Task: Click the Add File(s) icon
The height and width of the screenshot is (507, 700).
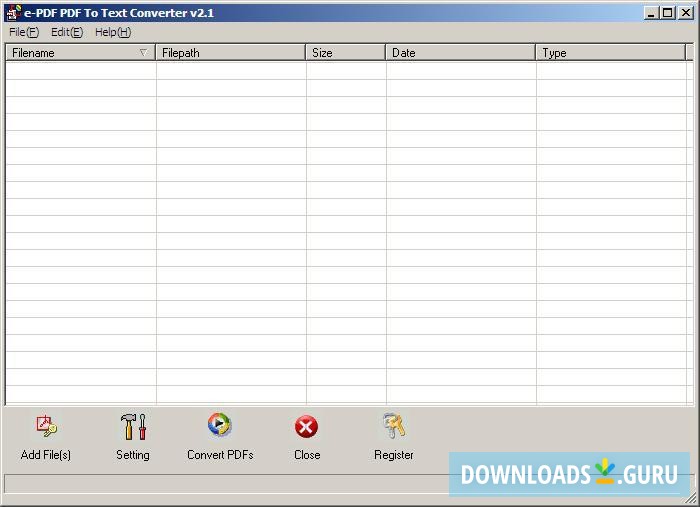Action: (46, 426)
